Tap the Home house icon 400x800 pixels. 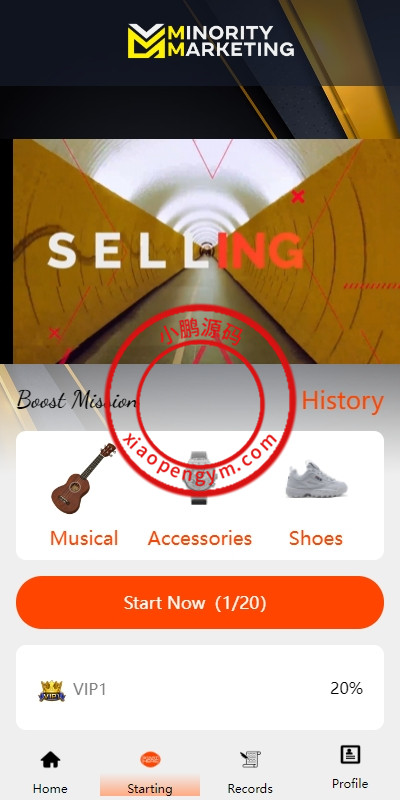(x=51, y=760)
